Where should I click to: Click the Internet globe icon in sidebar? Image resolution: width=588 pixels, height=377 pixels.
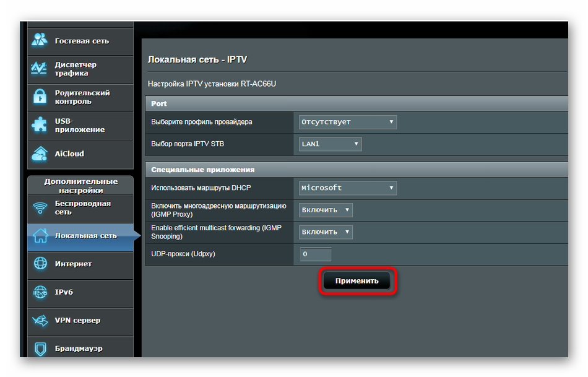40,264
